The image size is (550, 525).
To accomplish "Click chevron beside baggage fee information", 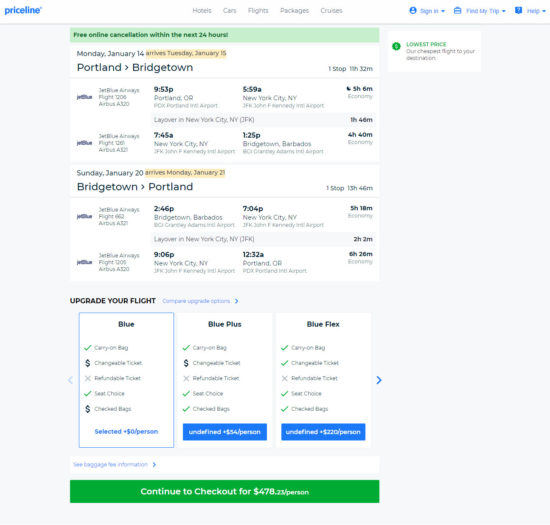I will click(x=154, y=464).
